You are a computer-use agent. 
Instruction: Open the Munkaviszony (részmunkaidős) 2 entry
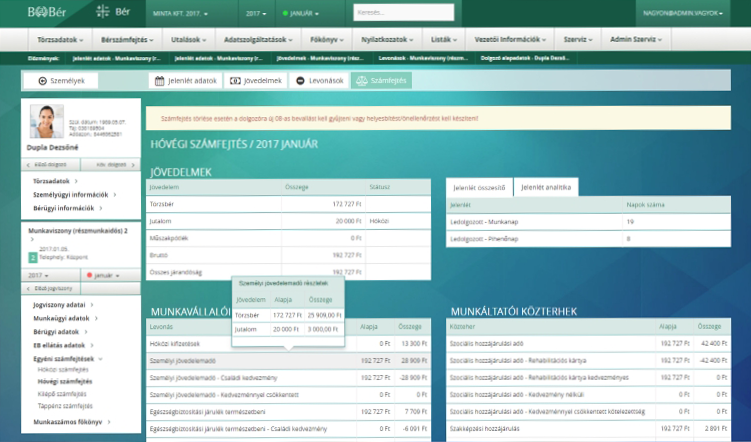click(78, 231)
